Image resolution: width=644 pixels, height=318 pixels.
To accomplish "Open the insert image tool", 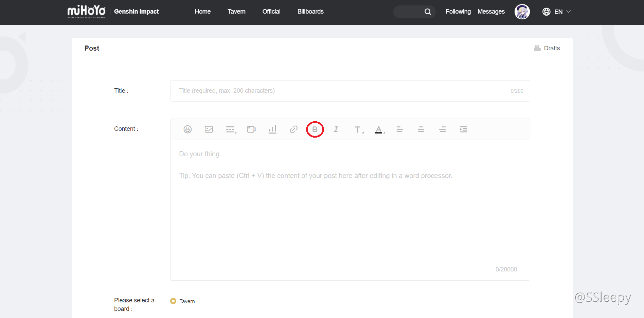I will click(209, 129).
